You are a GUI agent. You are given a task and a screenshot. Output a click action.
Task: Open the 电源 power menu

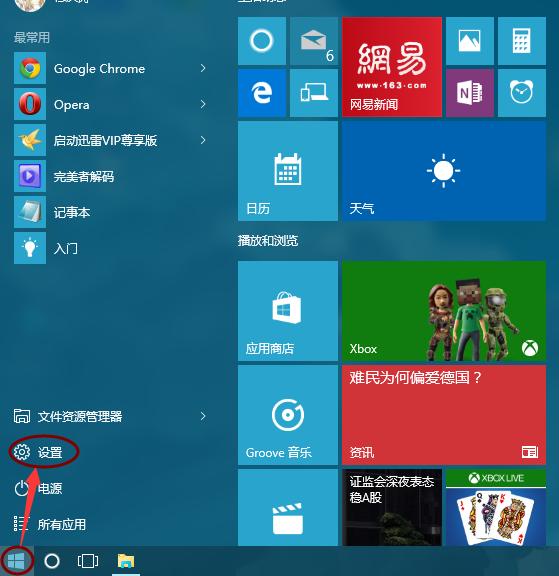(38, 488)
